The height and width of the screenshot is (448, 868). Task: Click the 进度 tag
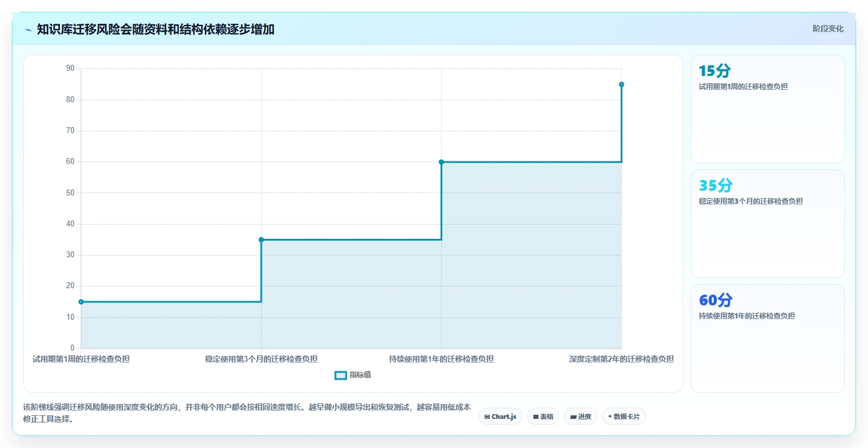coord(581,417)
